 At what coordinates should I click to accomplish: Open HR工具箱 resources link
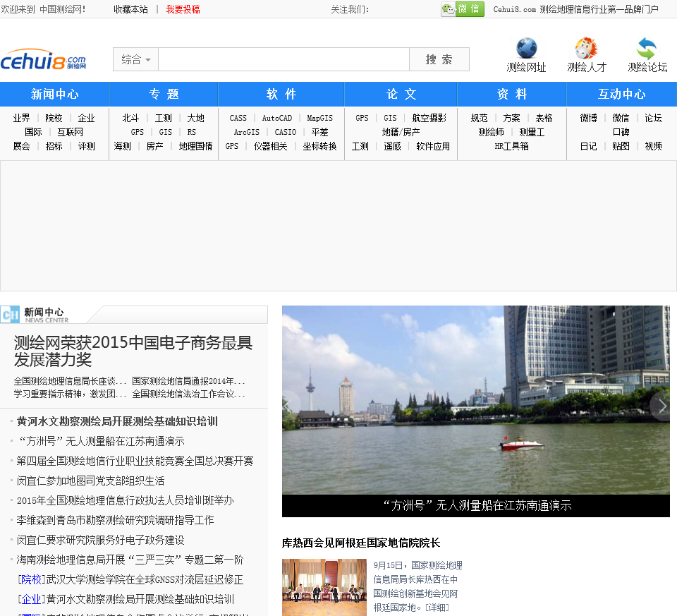(x=512, y=147)
